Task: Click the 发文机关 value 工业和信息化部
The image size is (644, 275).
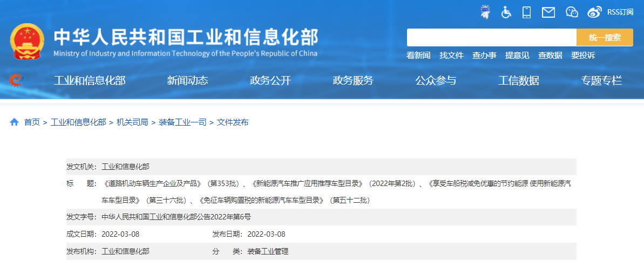Action: (x=126, y=167)
